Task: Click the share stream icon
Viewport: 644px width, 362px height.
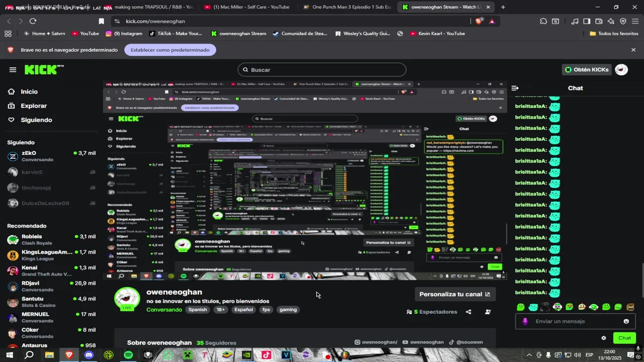Action: click(x=468, y=312)
